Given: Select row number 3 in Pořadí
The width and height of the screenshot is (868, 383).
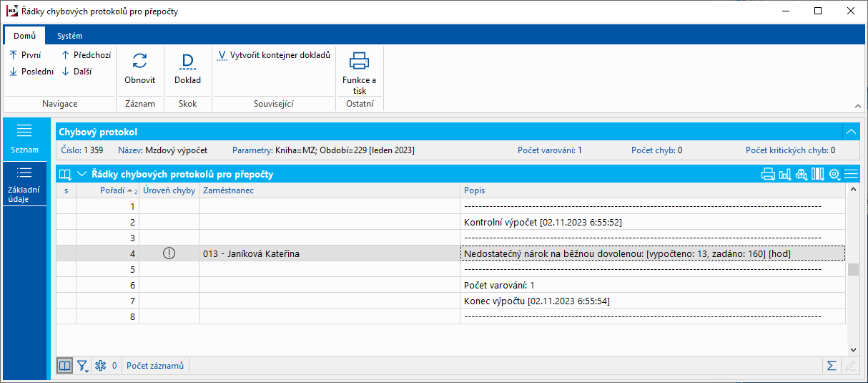Looking at the screenshot, I should [x=108, y=238].
